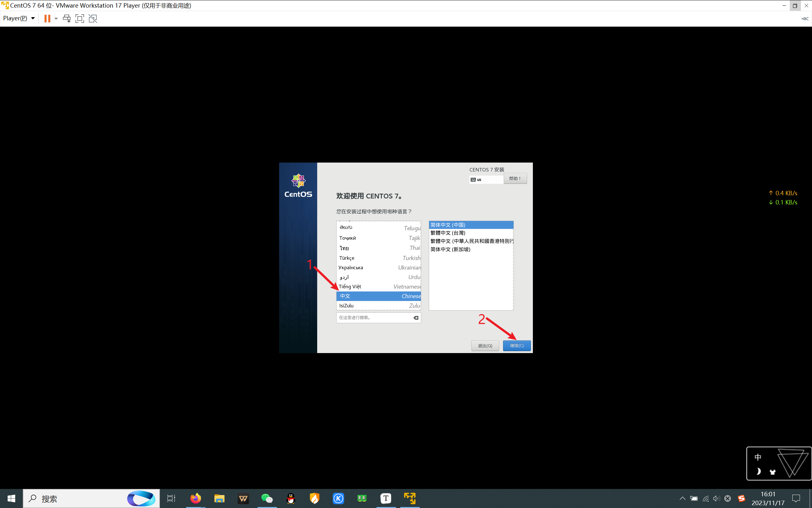Click the 退出(Q) quit button
This screenshot has width=812, height=508.
pyautogui.click(x=485, y=346)
